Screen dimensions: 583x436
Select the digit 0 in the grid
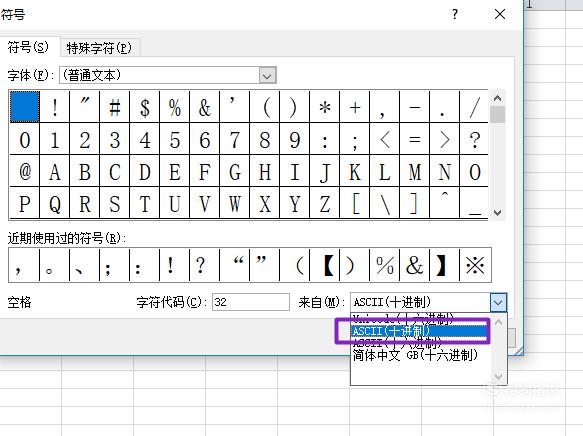point(25,139)
